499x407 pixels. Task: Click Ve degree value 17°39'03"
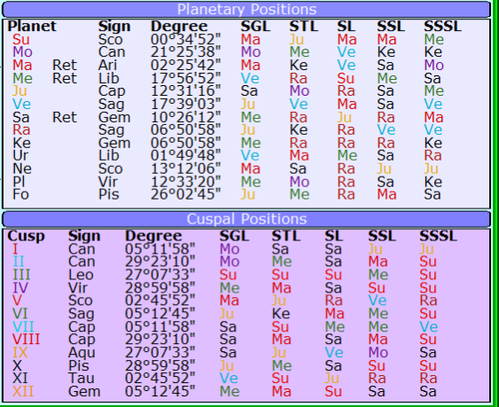click(x=186, y=104)
